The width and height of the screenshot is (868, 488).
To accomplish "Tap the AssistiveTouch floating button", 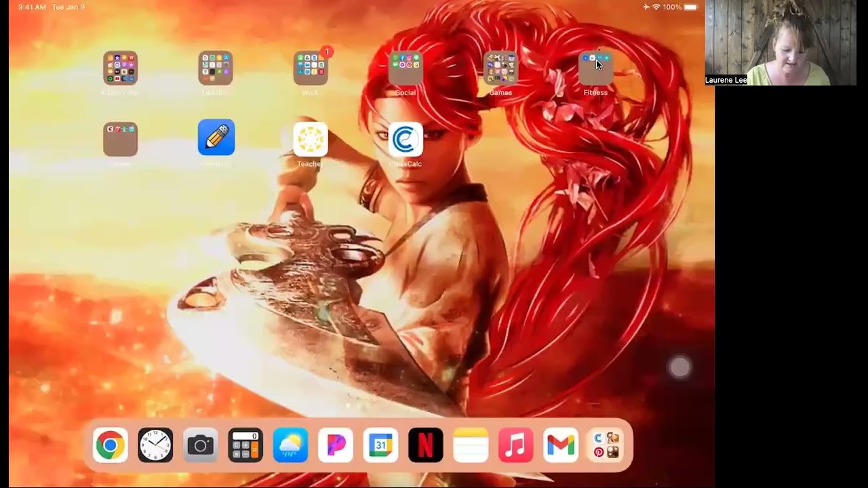I will pyautogui.click(x=679, y=367).
